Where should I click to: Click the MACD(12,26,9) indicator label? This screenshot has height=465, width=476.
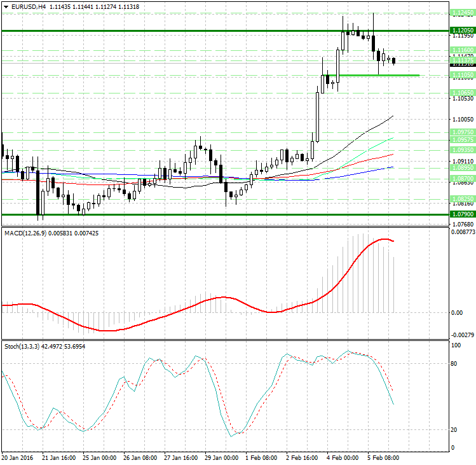coord(26,233)
